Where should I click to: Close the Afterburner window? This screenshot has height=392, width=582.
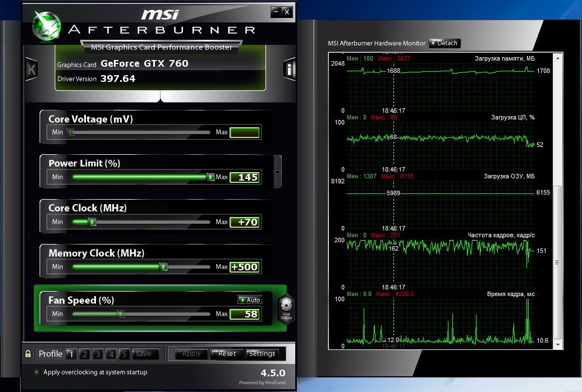coord(287,12)
